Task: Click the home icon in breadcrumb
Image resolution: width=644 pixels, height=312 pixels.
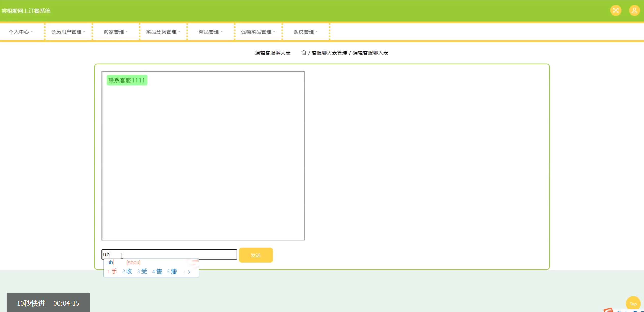Action: (303, 53)
